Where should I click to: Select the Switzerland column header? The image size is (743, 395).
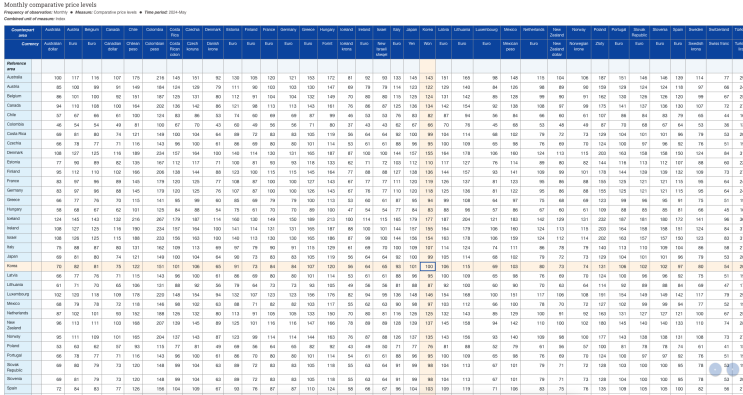click(719, 32)
